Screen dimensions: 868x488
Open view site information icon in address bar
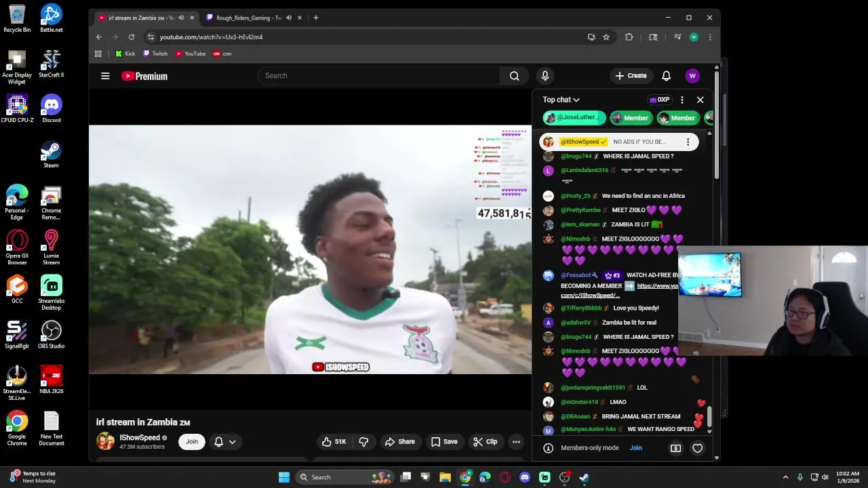coord(151,37)
